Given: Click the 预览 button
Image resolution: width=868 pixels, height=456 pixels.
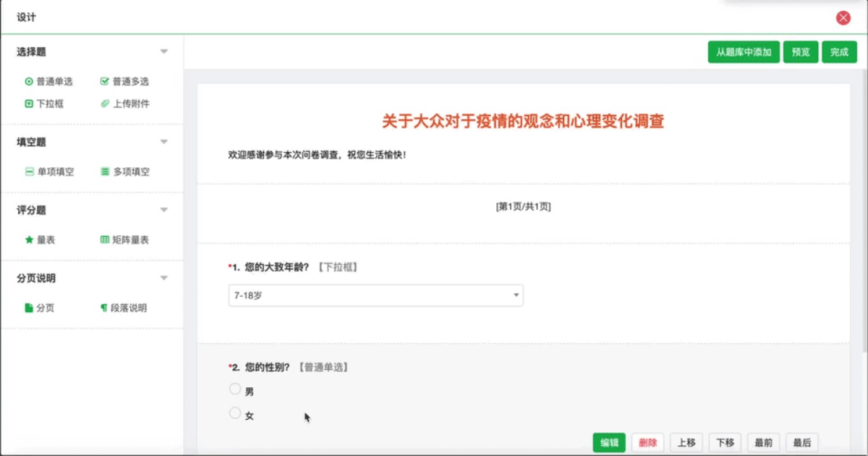Looking at the screenshot, I should pos(801,52).
